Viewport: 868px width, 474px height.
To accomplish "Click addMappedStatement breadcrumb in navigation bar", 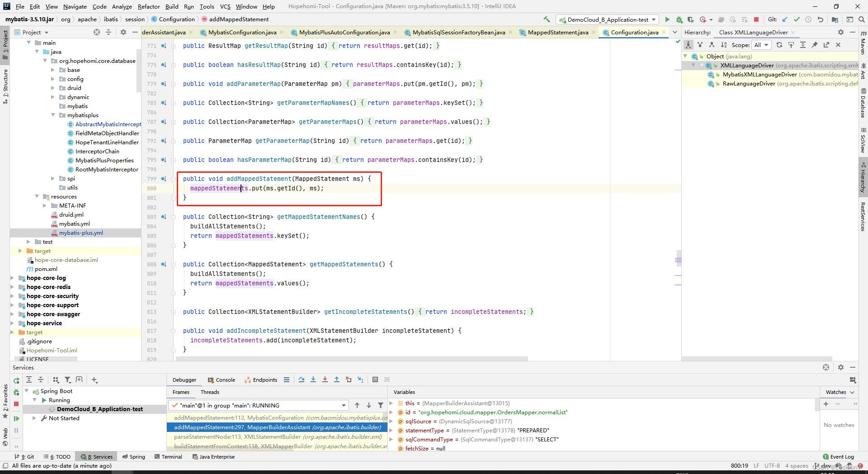I will coord(235,19).
